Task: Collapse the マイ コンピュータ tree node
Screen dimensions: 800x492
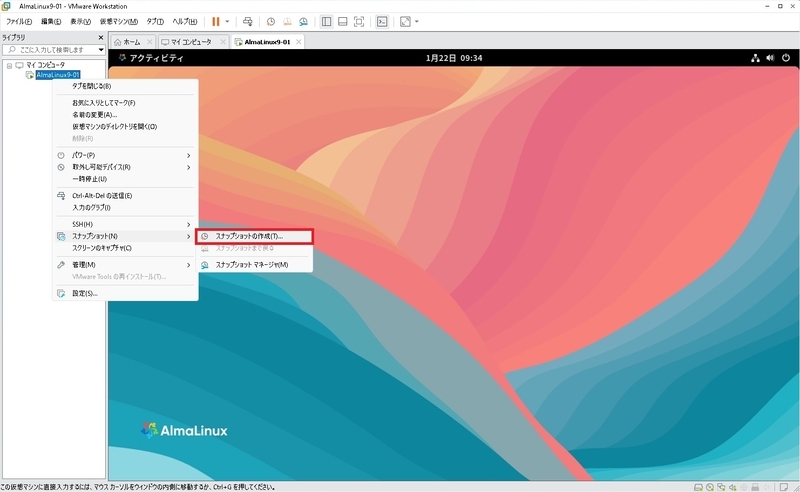Action: click(x=9, y=65)
